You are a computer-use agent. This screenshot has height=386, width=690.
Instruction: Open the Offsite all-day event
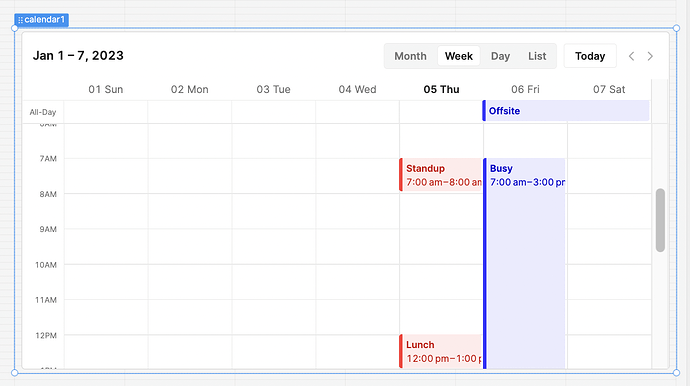[x=566, y=110]
